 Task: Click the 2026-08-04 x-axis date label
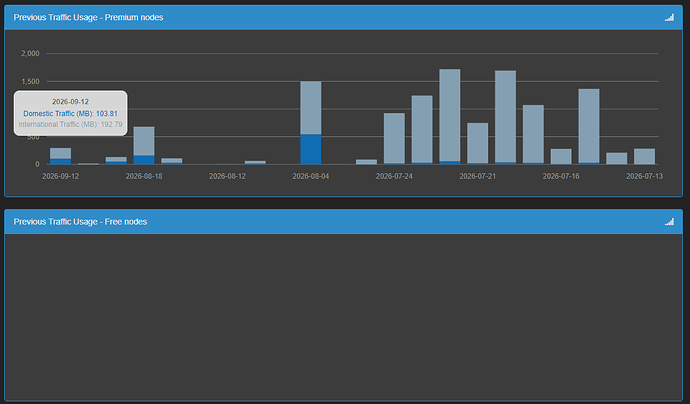click(311, 176)
